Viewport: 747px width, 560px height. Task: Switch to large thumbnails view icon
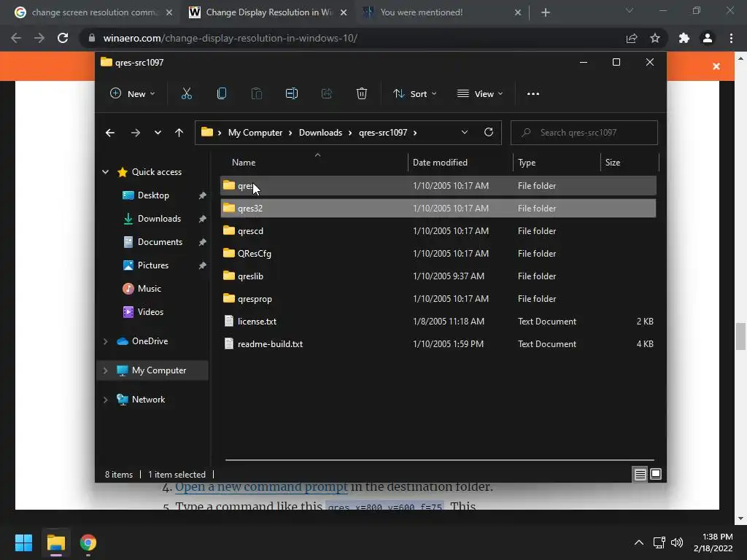pos(656,474)
